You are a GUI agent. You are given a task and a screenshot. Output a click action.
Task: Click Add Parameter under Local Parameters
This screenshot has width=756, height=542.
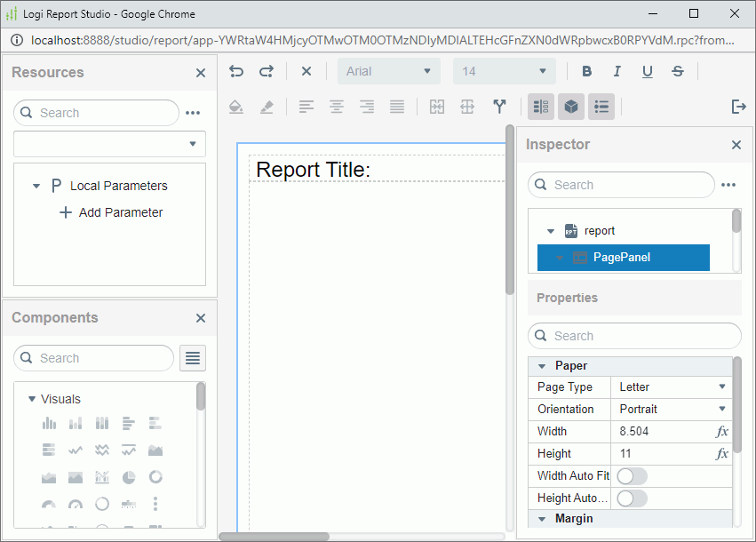tap(110, 211)
